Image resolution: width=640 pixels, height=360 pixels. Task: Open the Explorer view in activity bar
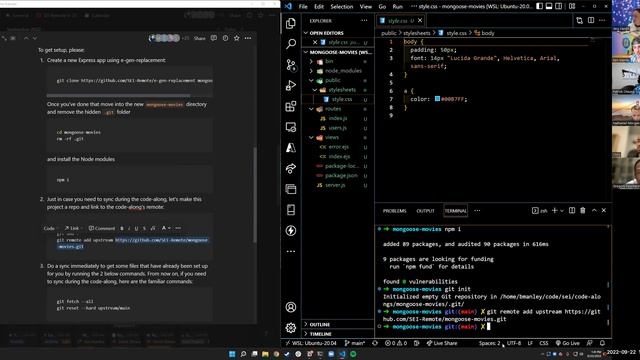[x=291, y=23]
